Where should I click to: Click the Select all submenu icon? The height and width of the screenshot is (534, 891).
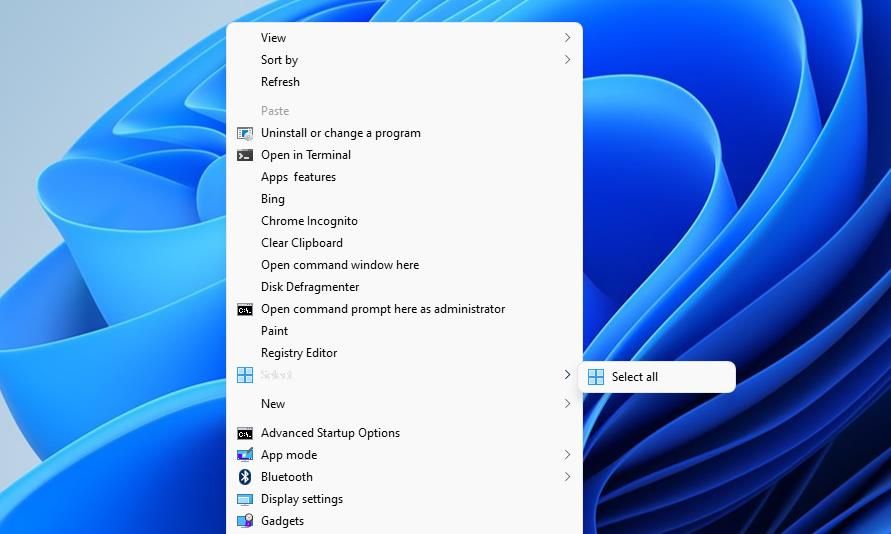[x=596, y=377]
